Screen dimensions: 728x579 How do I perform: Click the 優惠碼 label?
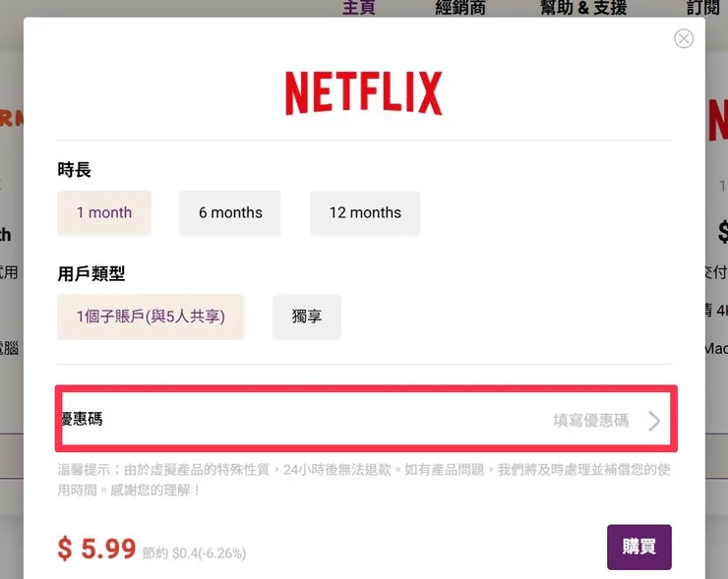83,419
